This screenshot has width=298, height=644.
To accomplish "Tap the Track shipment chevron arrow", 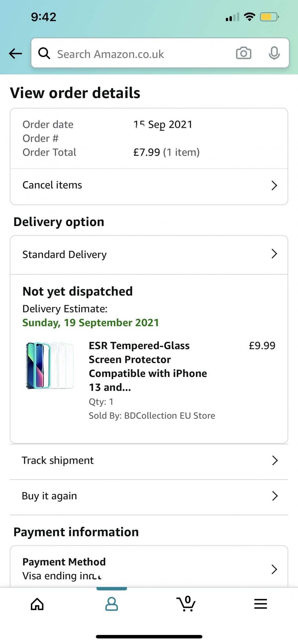I will [x=274, y=460].
